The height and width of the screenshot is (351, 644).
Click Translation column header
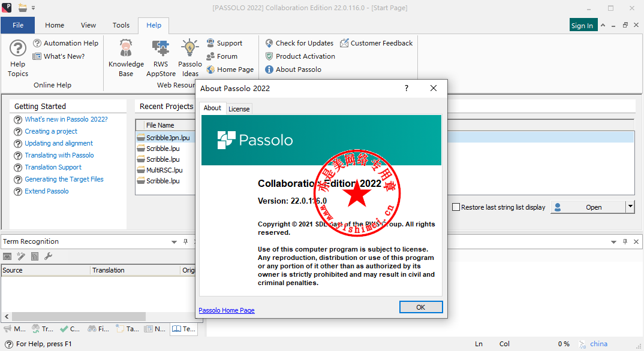(x=136, y=270)
